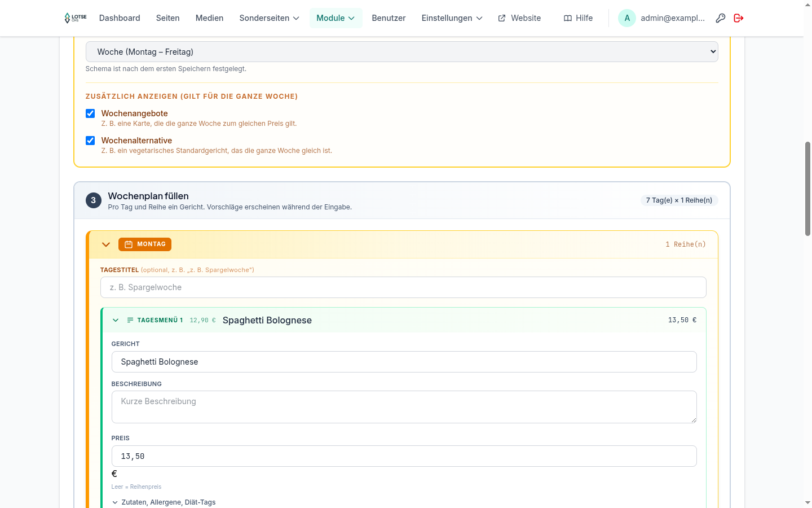Collapse the Tagesmenü 1 row
Image resolution: width=812 pixels, height=508 pixels.
click(116, 320)
